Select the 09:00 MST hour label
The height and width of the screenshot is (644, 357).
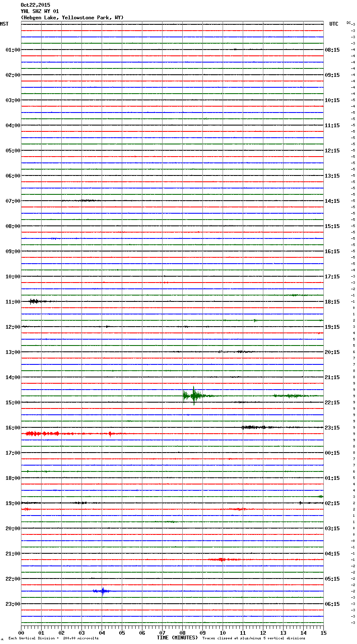pos(13,251)
